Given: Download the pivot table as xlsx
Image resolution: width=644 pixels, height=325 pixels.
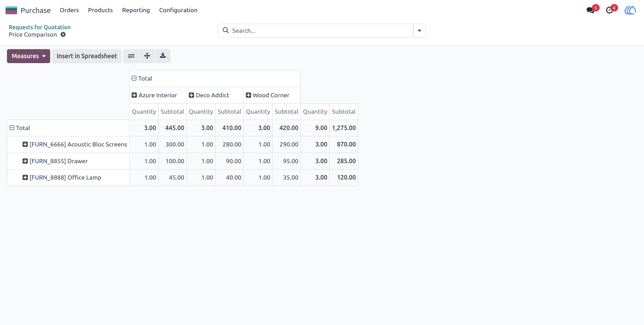Looking at the screenshot, I should (x=163, y=56).
